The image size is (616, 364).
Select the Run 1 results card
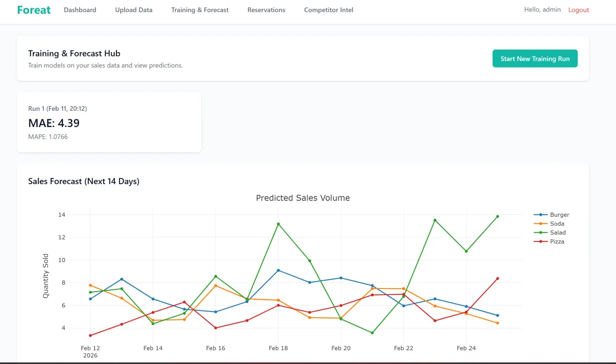point(109,122)
